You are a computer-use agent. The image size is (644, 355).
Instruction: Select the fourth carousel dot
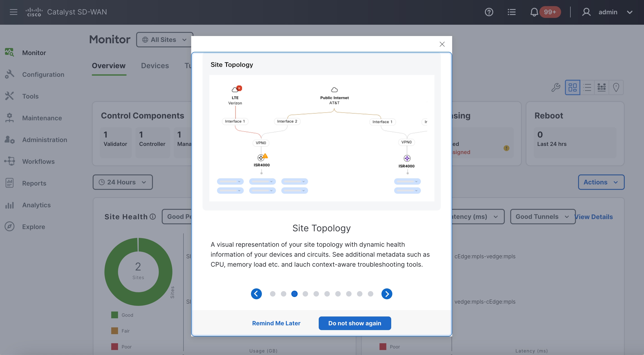click(305, 294)
